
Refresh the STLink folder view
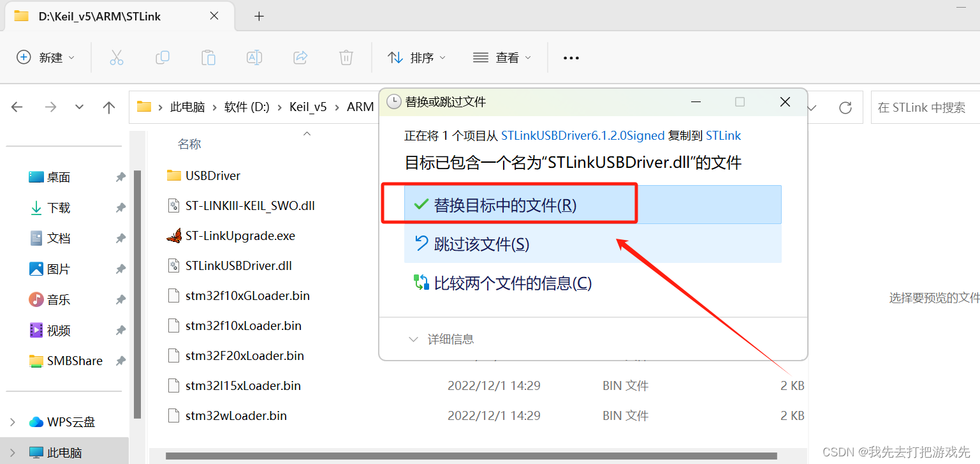click(x=845, y=107)
